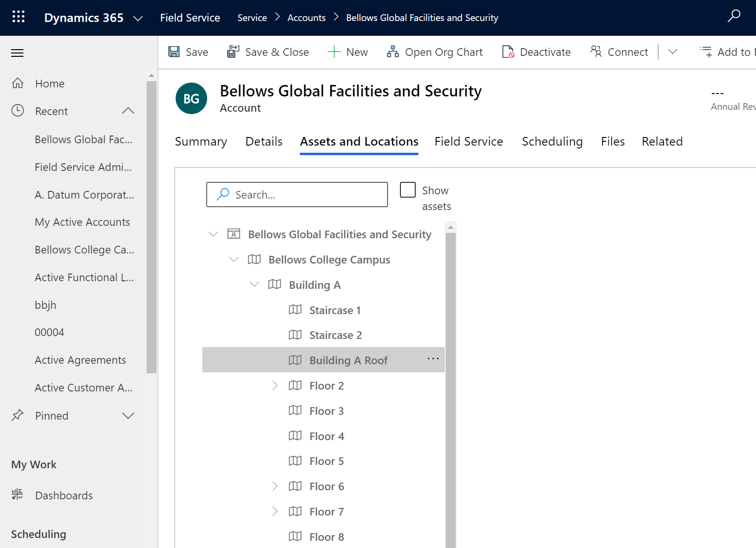Image resolution: width=756 pixels, height=548 pixels.
Task: Open the app launcher waffle icon
Action: (18, 17)
